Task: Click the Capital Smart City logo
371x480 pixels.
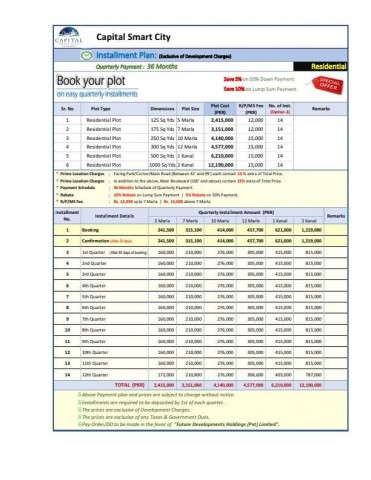Action: click(x=69, y=37)
